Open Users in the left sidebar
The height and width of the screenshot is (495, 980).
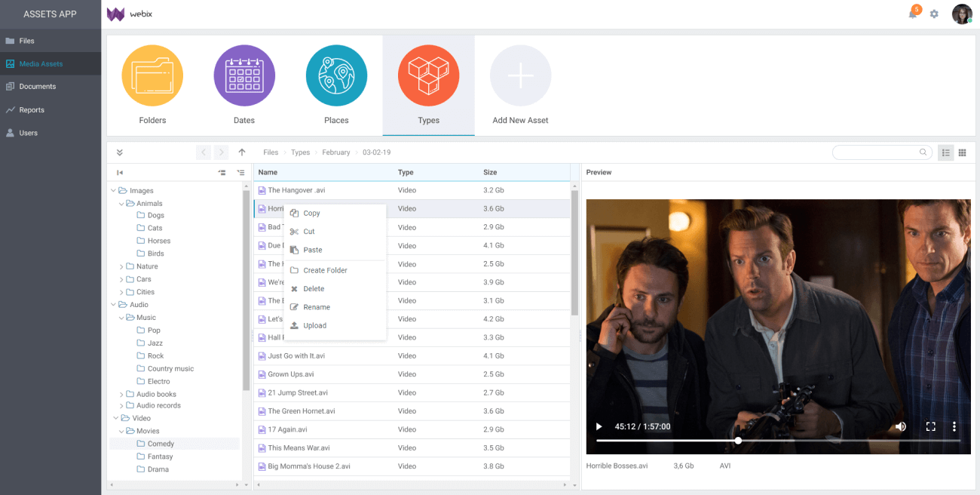(51, 133)
